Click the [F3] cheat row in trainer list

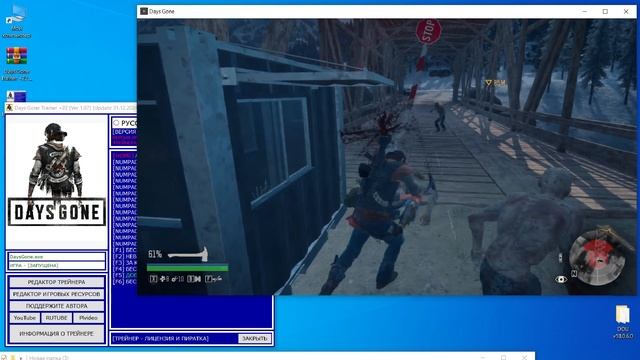[124, 262]
